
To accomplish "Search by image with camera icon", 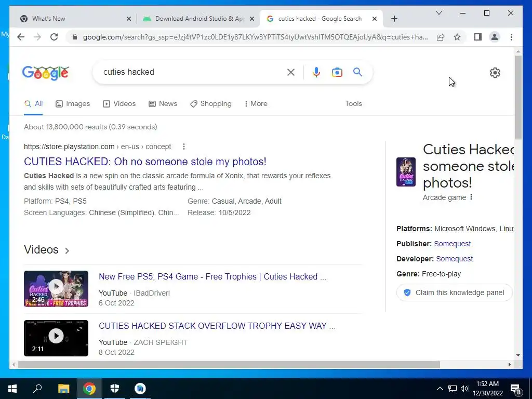I will tap(337, 72).
